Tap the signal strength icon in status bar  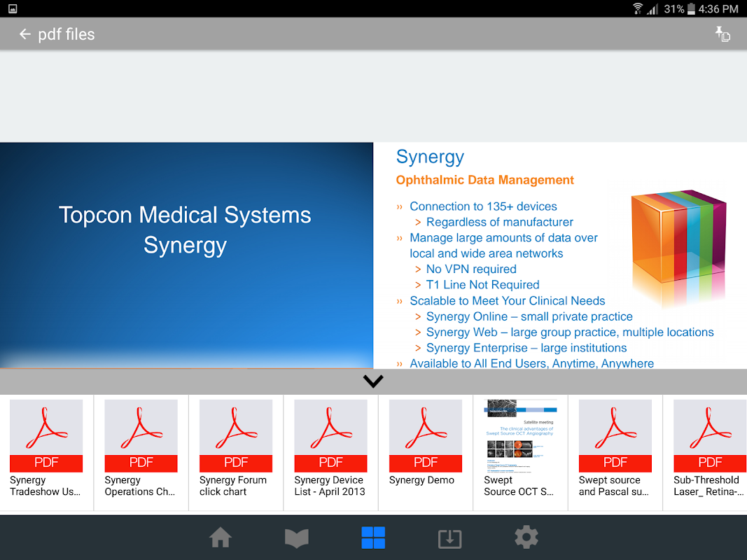tap(652, 9)
